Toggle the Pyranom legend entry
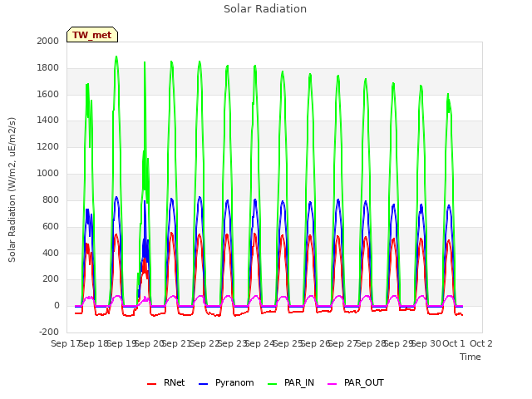Screen dimensions: 532x399 [226, 382]
